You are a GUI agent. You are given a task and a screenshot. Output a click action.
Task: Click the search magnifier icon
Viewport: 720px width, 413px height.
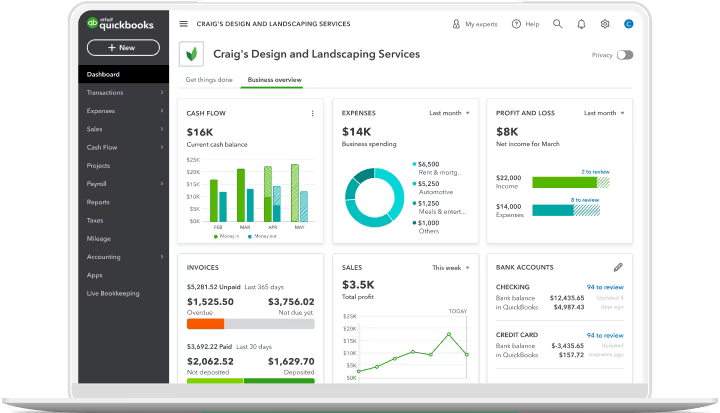pyautogui.click(x=557, y=24)
